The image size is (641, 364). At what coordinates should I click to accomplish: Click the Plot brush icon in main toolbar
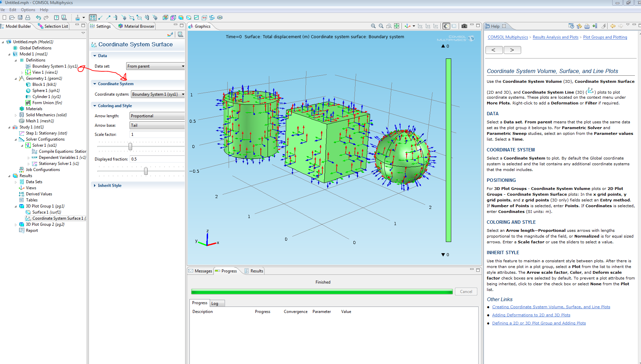coord(77,18)
